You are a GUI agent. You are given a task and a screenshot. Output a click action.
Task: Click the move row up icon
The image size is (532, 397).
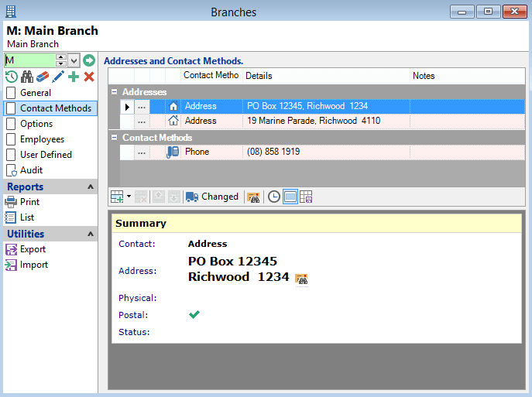(x=159, y=197)
